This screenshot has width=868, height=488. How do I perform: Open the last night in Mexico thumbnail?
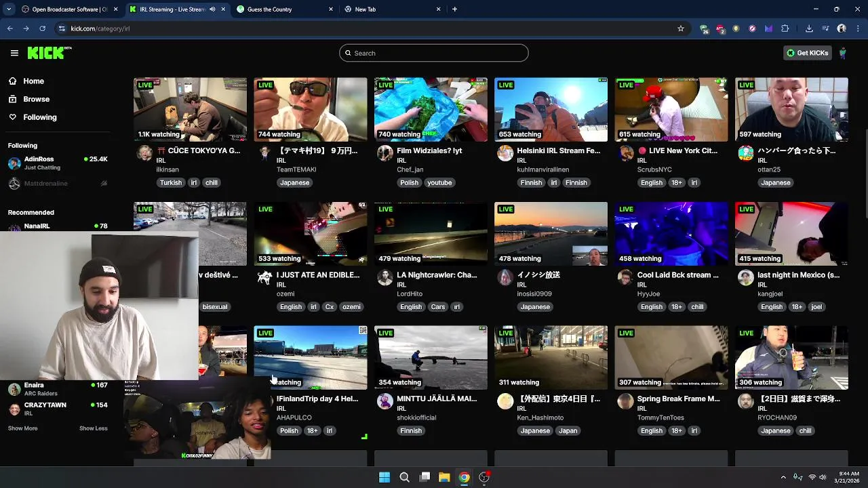[x=791, y=233]
